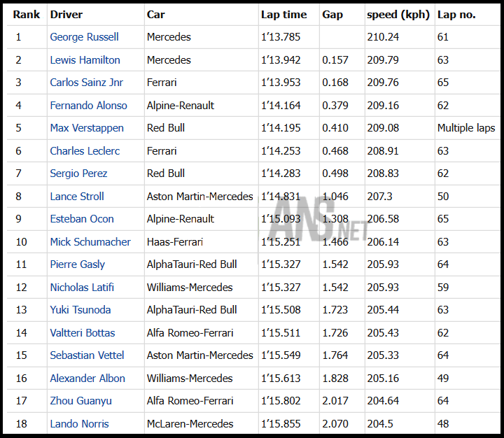Select speed value 205.16

[x=383, y=379]
